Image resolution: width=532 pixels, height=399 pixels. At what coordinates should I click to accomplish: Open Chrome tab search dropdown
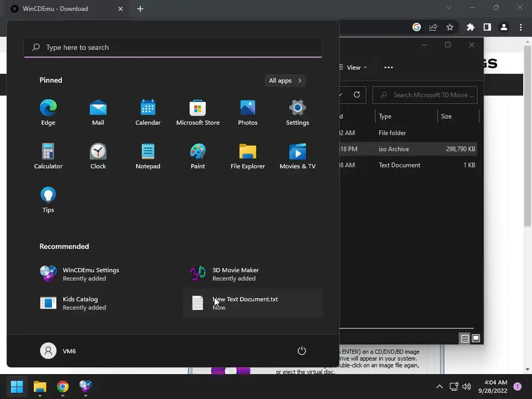(448, 7)
